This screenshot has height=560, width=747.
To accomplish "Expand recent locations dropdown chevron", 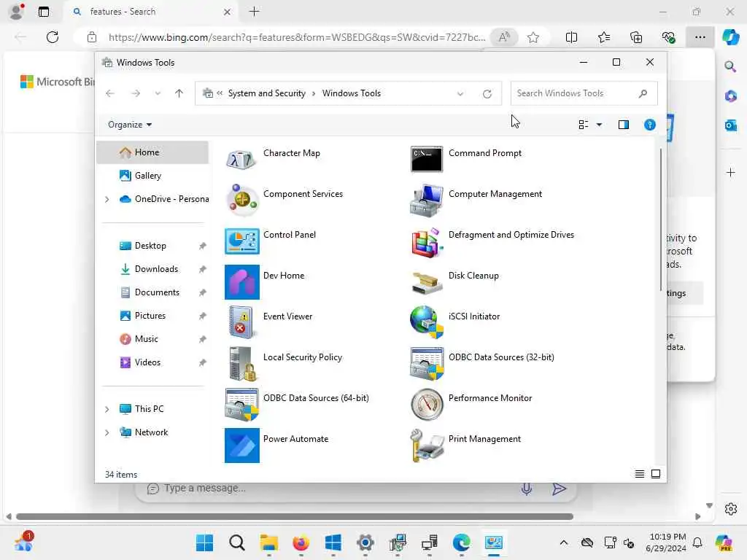I will pos(158,93).
